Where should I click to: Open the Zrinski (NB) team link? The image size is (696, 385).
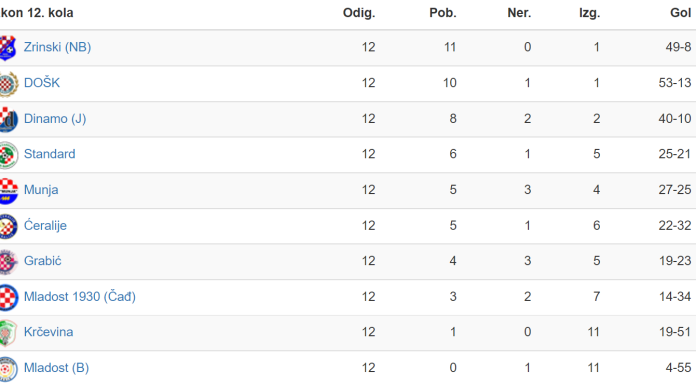pyautogui.click(x=57, y=47)
